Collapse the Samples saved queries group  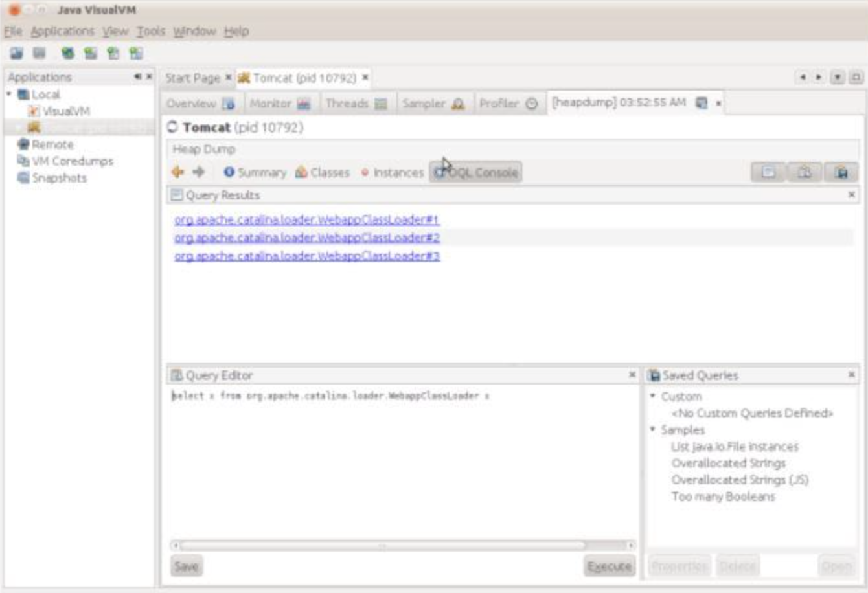coord(653,429)
